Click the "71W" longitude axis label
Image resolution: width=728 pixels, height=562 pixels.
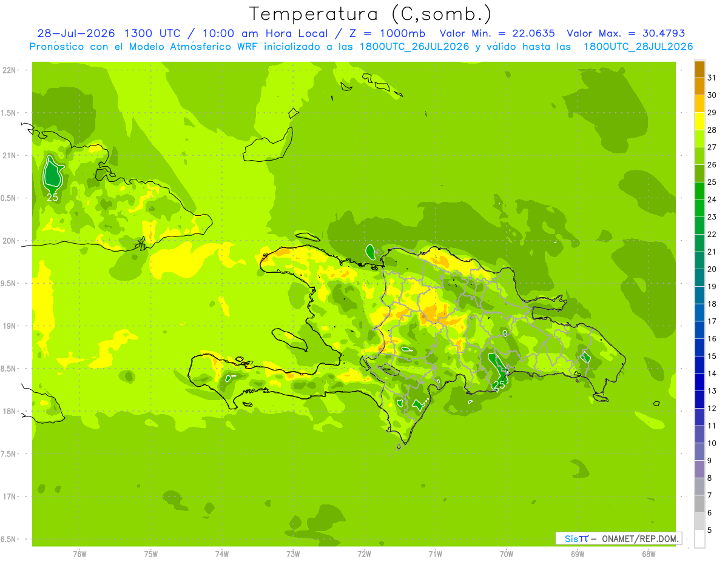435,554
